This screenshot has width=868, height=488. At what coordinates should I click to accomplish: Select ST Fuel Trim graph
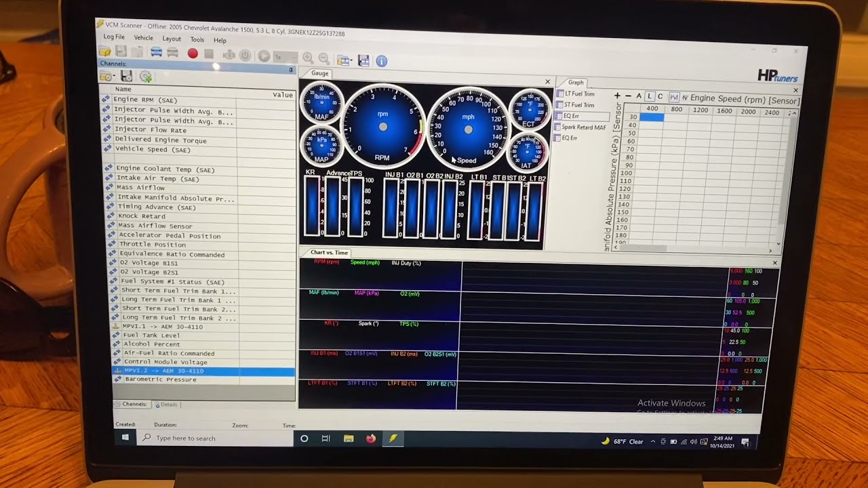click(574, 105)
